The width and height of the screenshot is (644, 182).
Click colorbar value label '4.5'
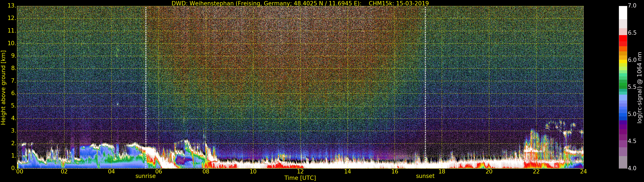(632, 141)
